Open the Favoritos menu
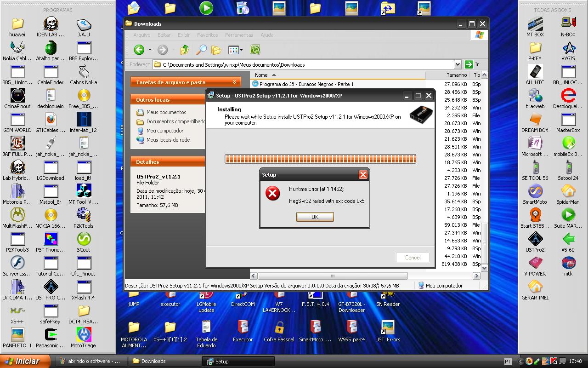The height and width of the screenshot is (368, 588). [208, 35]
